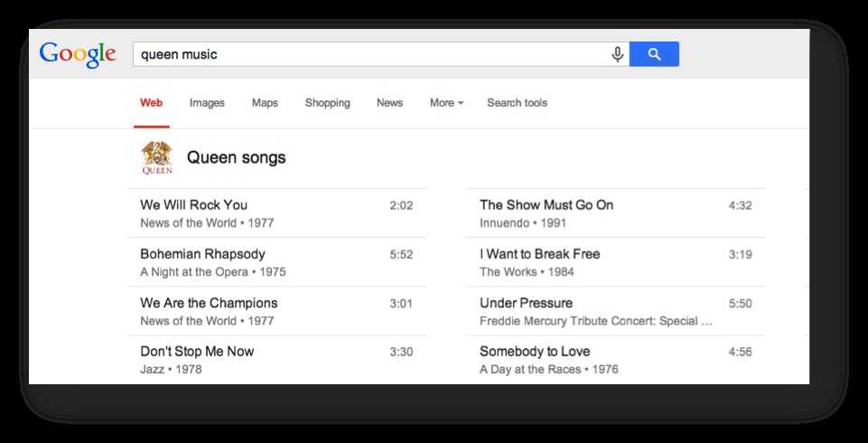The width and height of the screenshot is (868, 443).
Task: Expand the More dropdown menu
Action: 446,103
